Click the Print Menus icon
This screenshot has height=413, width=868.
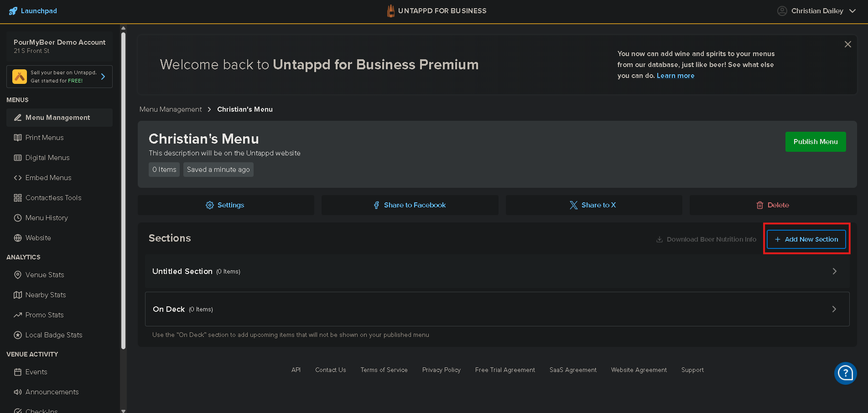tap(18, 138)
